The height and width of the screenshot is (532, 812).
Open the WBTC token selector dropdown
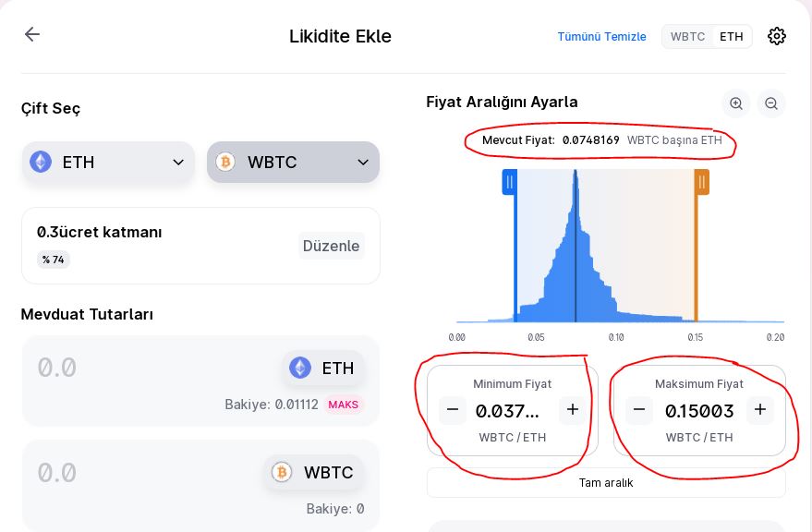(293, 163)
